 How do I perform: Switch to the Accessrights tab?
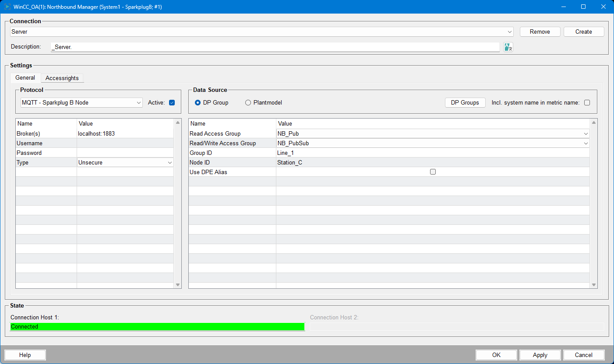(62, 78)
